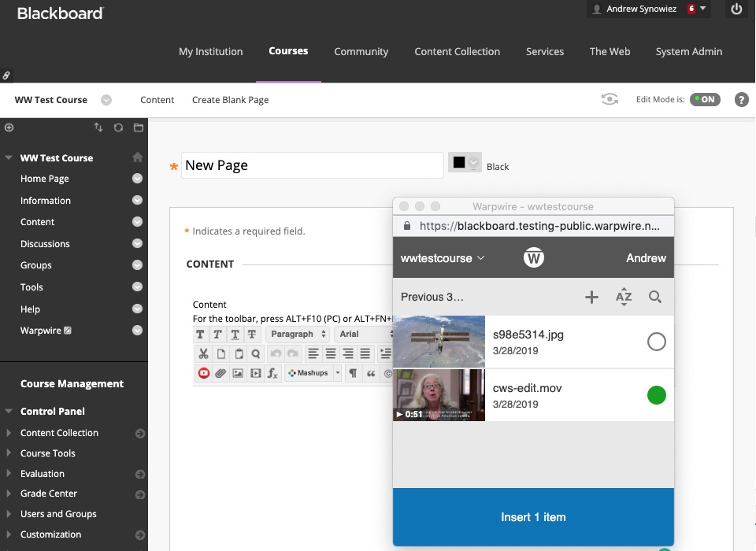Open Home Page menu item options chevron
Screen dimensions: 756x551
137,179
